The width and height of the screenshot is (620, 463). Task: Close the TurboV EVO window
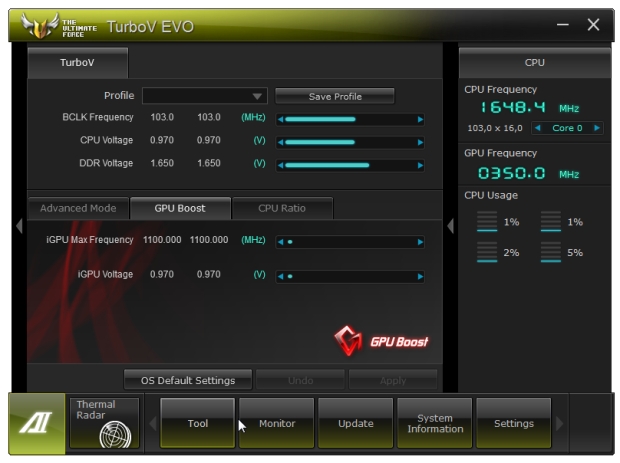click(593, 25)
